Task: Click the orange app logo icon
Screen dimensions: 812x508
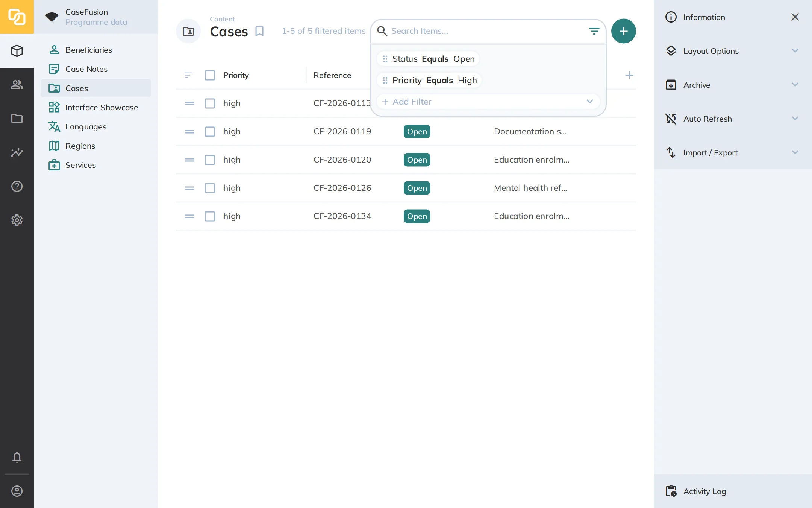Action: (x=17, y=17)
